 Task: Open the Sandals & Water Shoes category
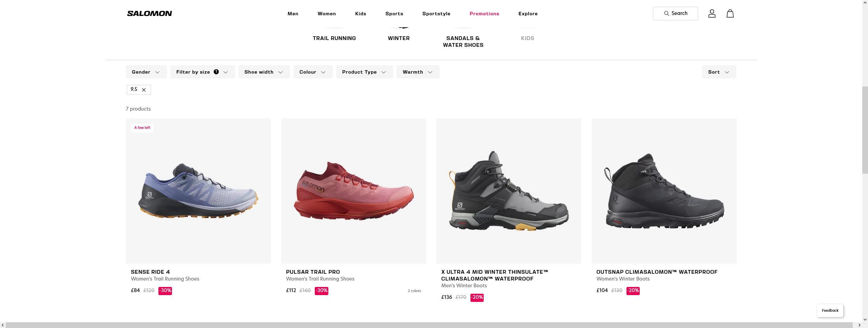[463, 41]
